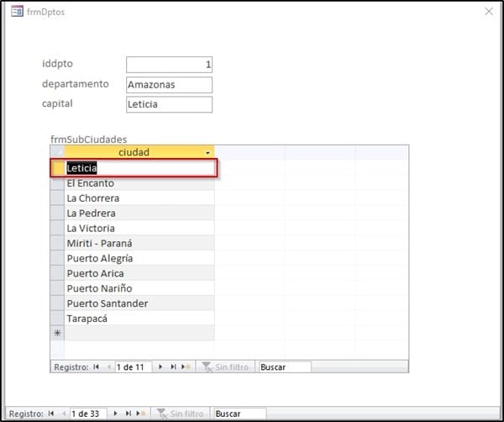Close the frmDptos form window
504x422 pixels.
coord(489,12)
